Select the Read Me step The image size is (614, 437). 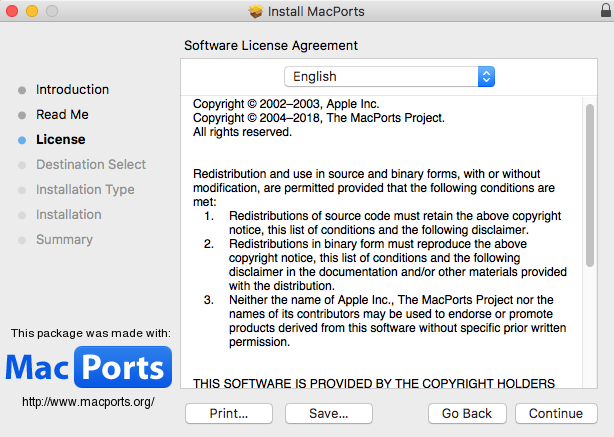(x=62, y=114)
